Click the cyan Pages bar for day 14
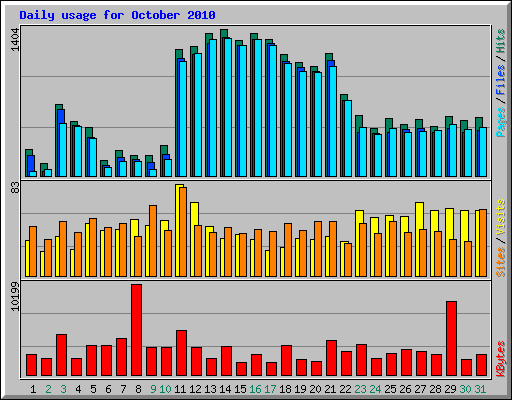The height and width of the screenshot is (400, 512). (228, 107)
